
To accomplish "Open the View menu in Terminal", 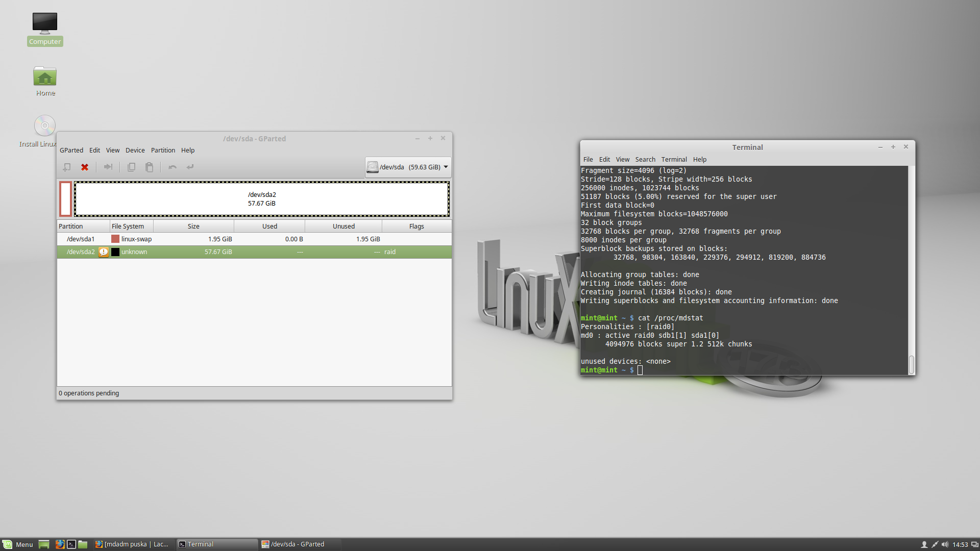I will click(x=623, y=159).
